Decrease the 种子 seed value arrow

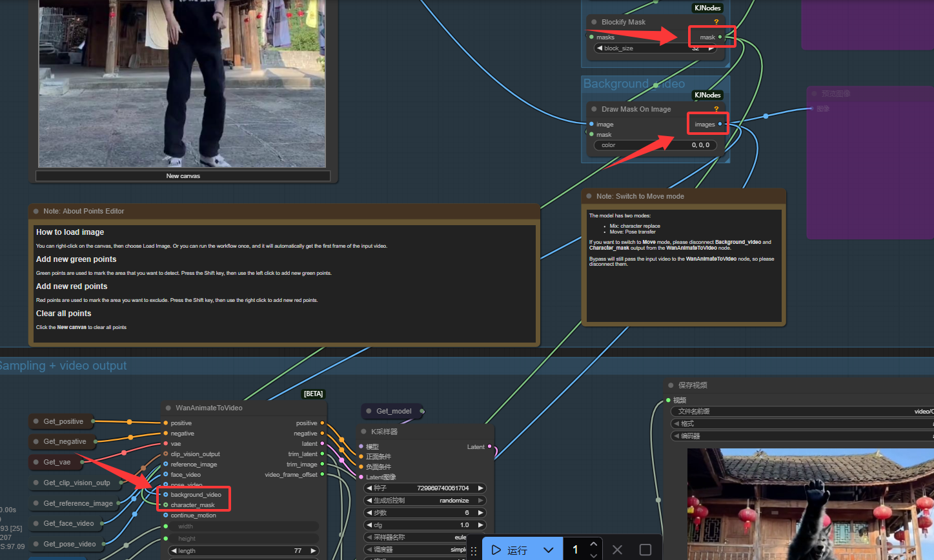[x=370, y=488]
